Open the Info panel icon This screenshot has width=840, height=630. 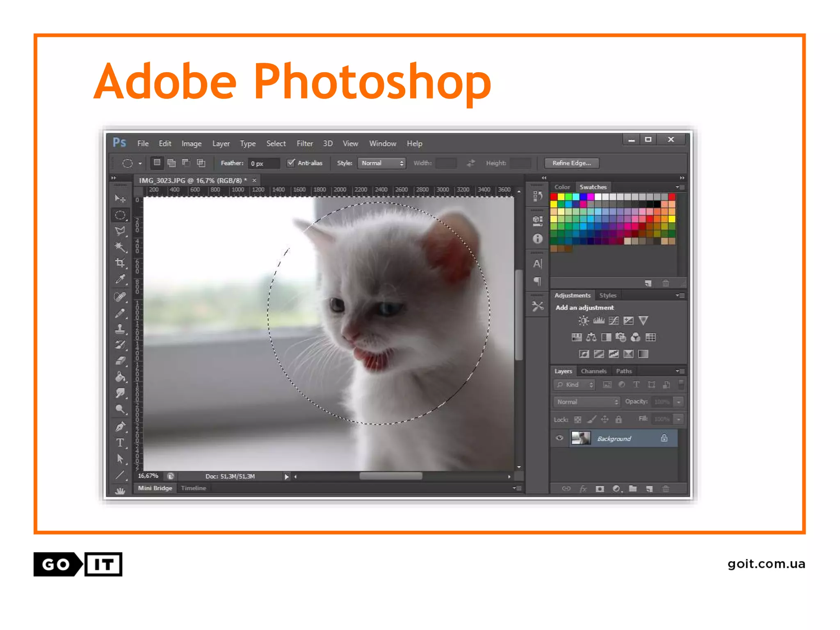point(538,239)
